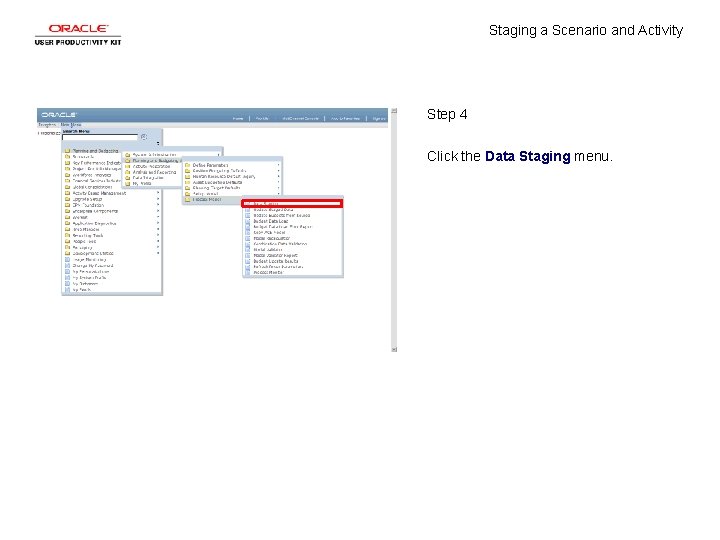This screenshot has height=540, width=720.
Task: Expand Reporting Tools submenu arrow
Action: (x=158, y=235)
